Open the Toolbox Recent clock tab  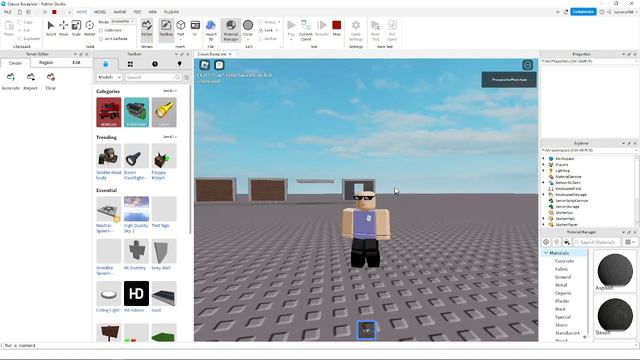click(155, 64)
